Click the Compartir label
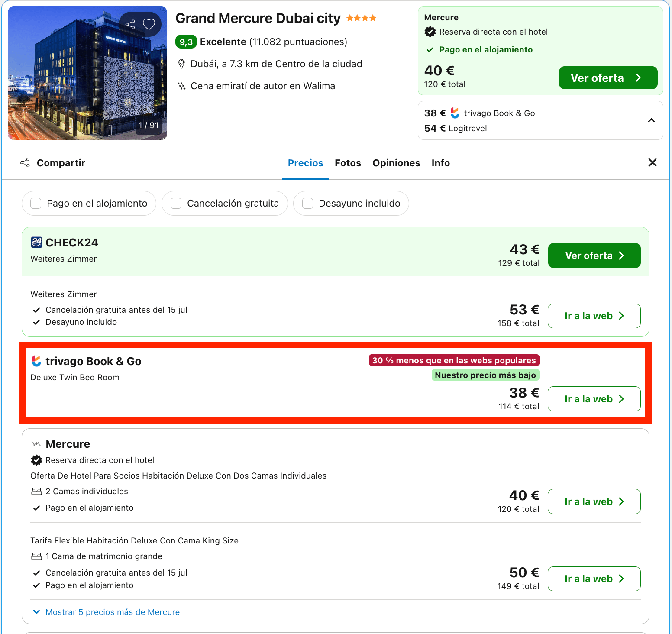 [x=61, y=163]
